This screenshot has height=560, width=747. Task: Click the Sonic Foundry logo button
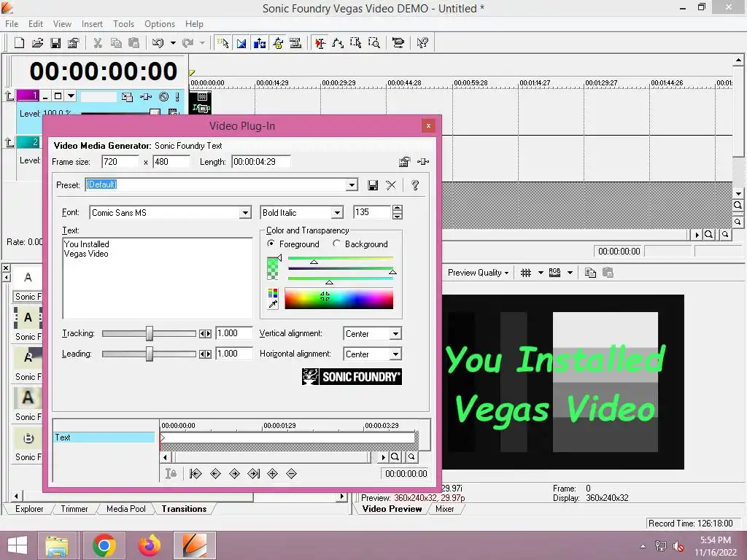point(352,377)
